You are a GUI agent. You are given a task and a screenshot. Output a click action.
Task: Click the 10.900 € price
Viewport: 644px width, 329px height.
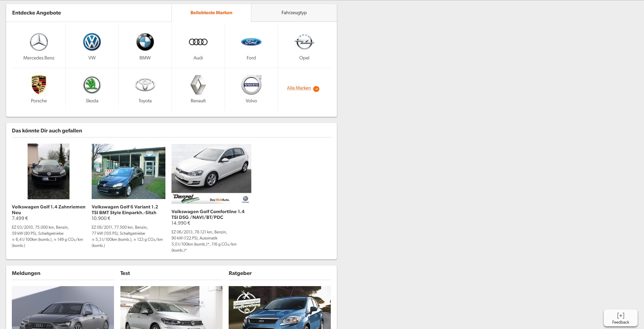point(101,219)
